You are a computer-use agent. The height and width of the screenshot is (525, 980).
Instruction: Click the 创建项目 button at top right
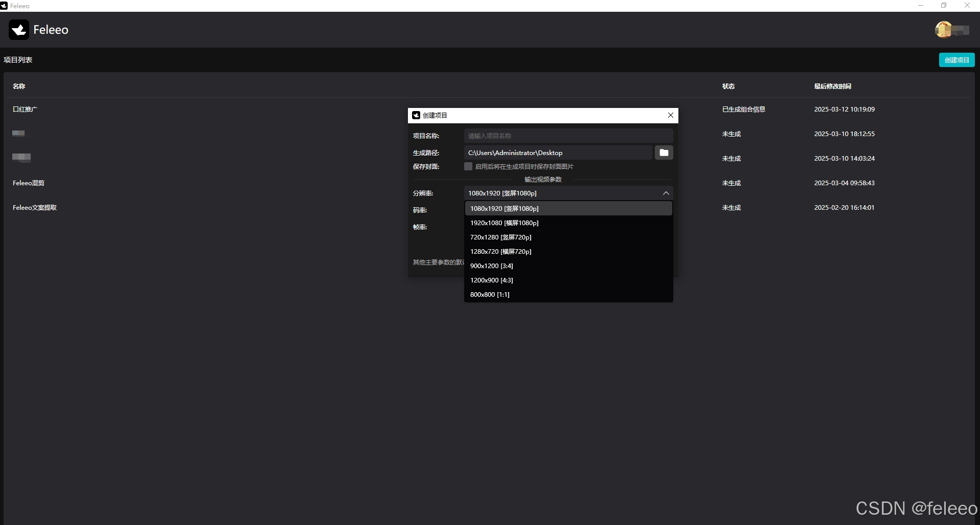956,60
